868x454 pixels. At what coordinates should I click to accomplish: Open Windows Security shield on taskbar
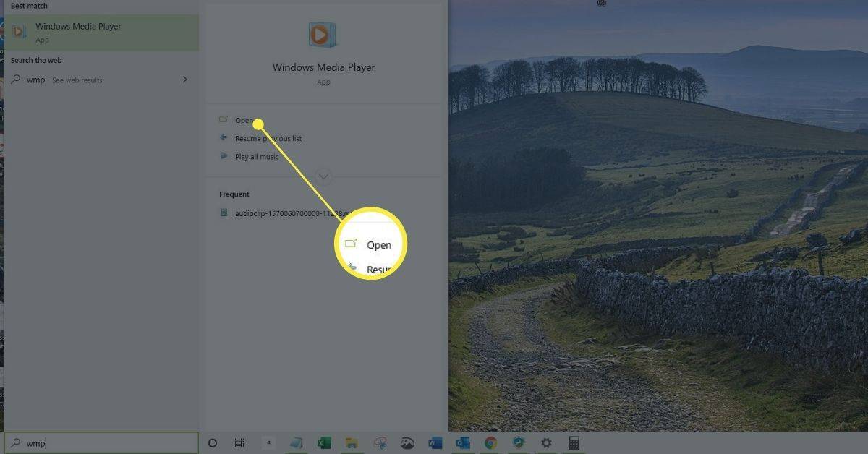(519, 443)
